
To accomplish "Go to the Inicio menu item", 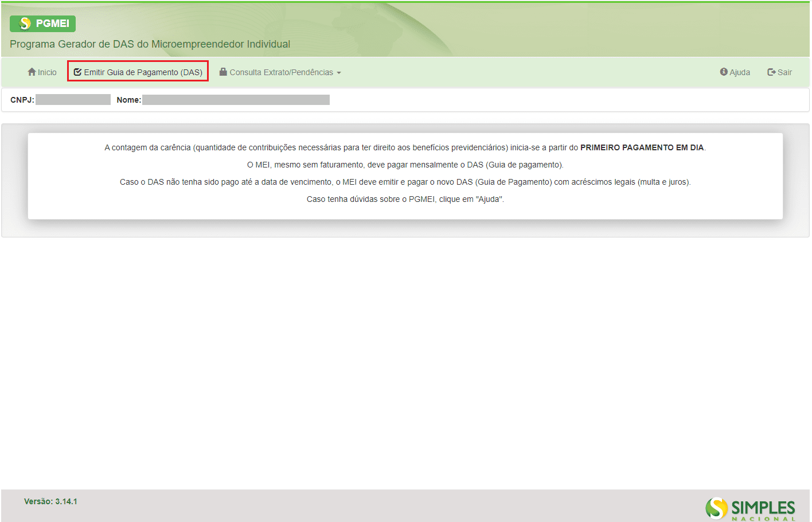I will click(x=47, y=72).
